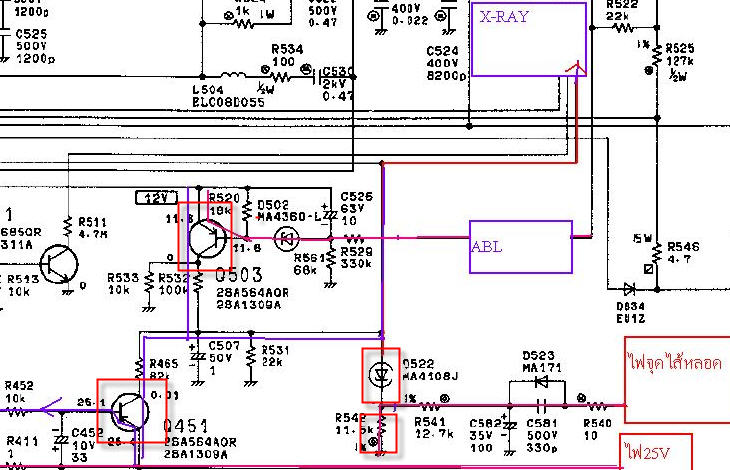Click the R520 18k label

[x=224, y=204]
